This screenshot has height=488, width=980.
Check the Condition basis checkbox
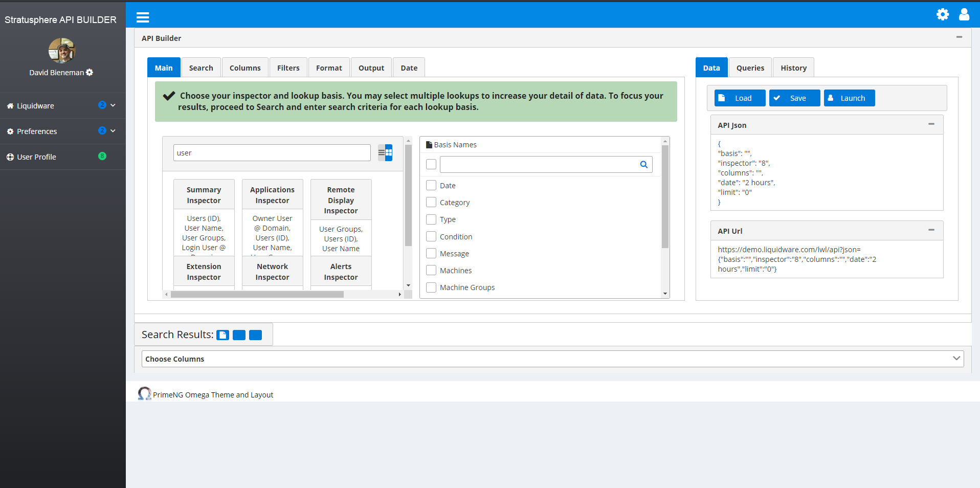tap(431, 236)
